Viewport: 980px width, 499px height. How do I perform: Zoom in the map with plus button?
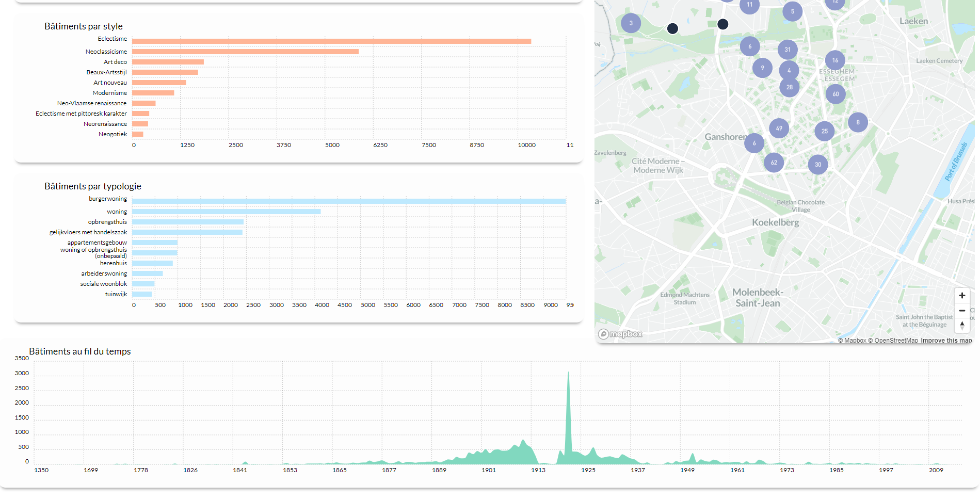pos(962,296)
